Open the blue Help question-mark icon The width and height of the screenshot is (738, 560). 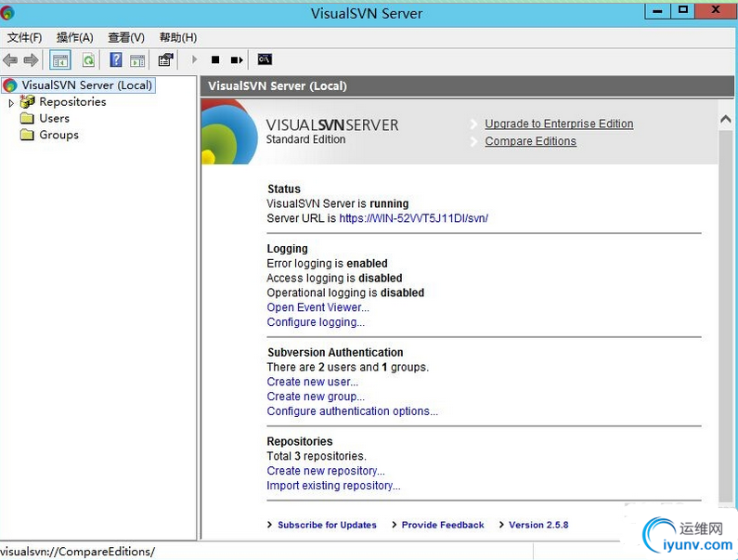[x=116, y=59]
